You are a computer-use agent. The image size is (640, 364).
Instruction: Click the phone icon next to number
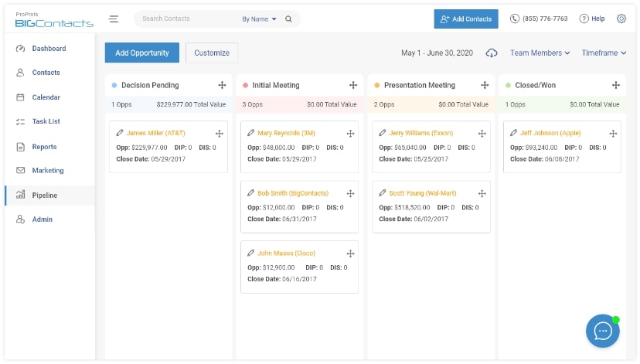pos(515,19)
